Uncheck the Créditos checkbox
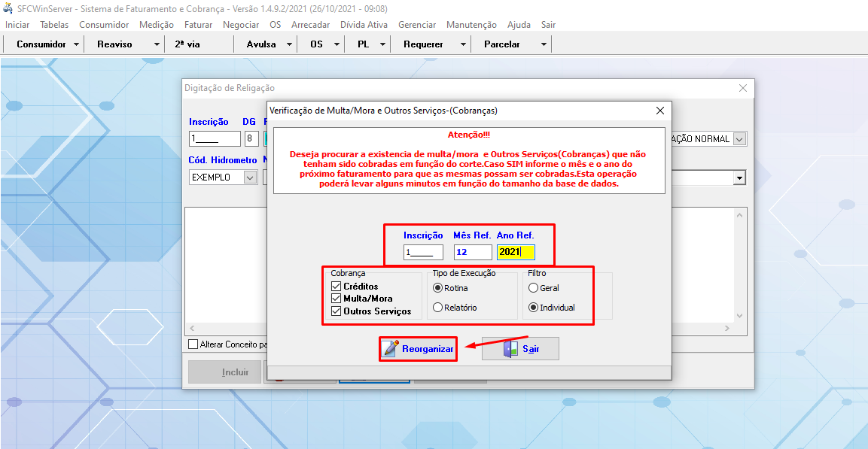868x449 pixels. click(x=337, y=287)
